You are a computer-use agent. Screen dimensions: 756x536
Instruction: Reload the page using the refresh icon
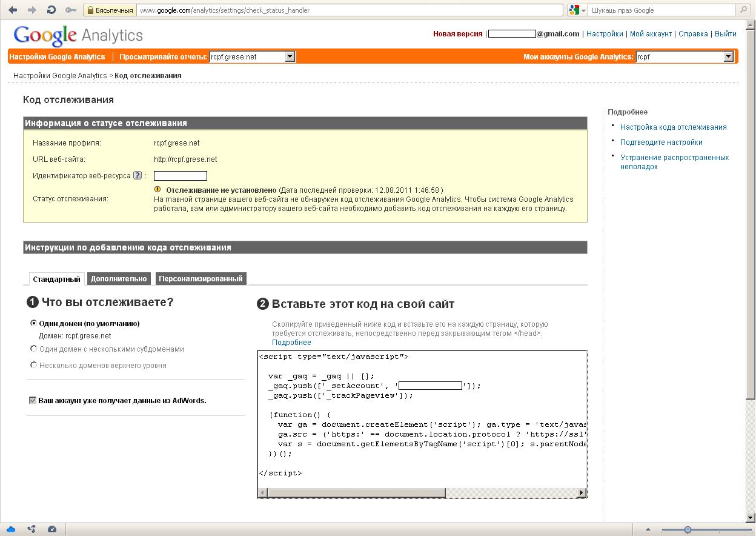pos(51,10)
